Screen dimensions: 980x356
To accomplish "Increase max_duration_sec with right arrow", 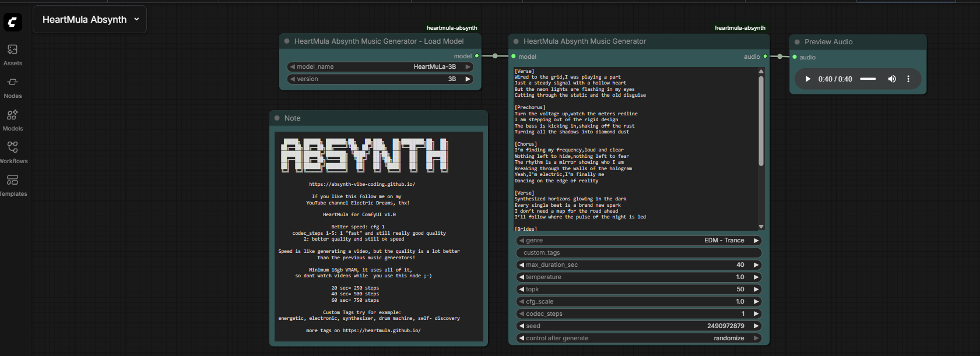I will coord(756,265).
